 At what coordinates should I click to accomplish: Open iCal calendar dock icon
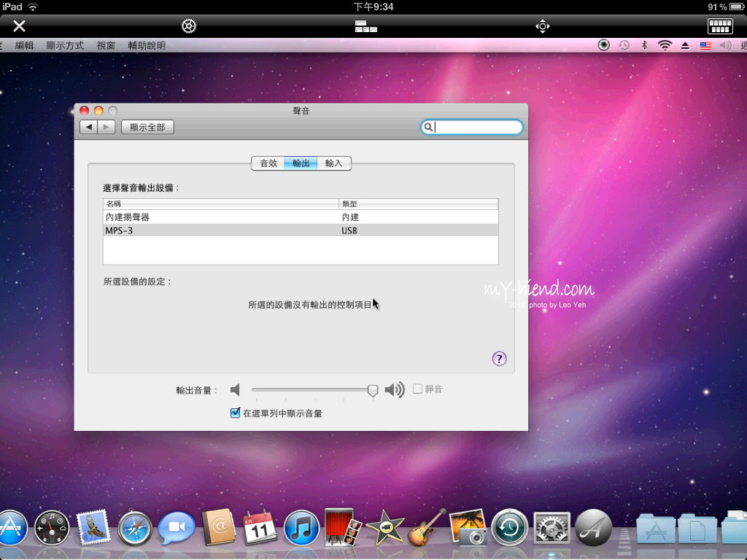point(260,527)
